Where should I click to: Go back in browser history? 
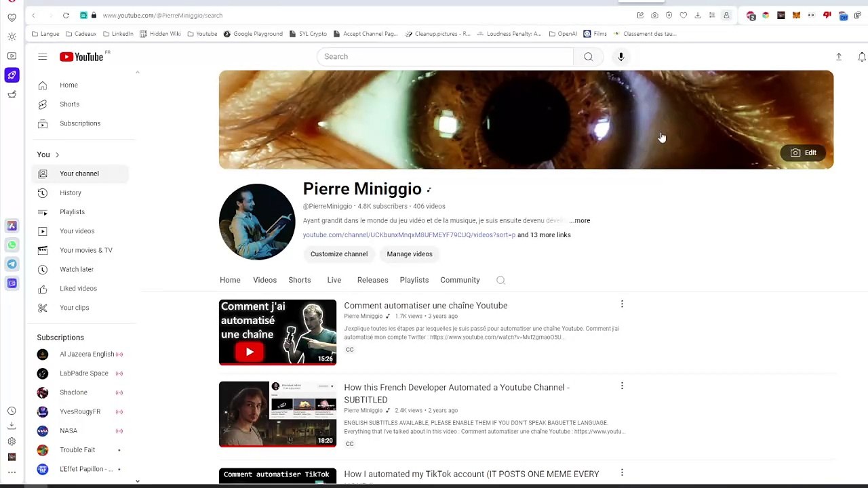[33, 15]
